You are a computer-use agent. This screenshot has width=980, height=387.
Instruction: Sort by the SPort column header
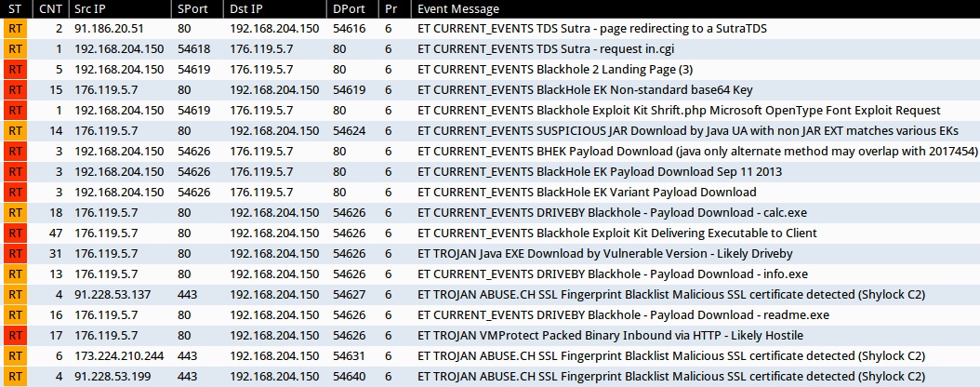[x=197, y=9]
